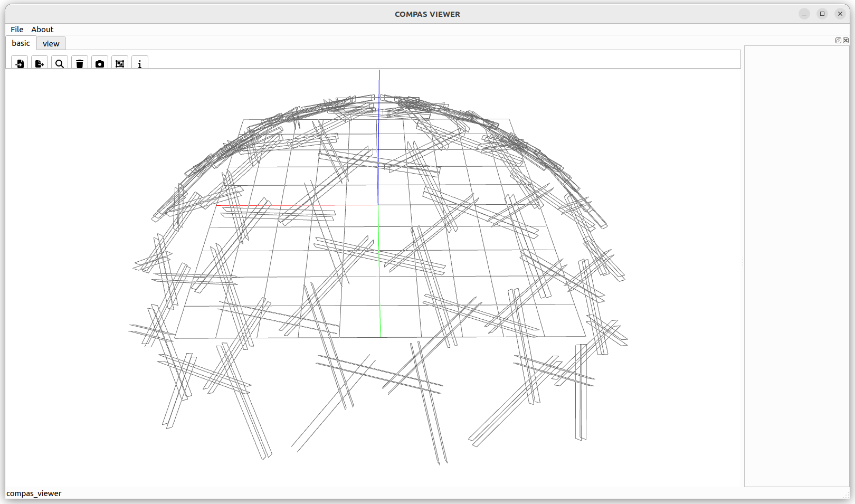Close the right side panel with the X icon
The width and height of the screenshot is (855, 504).
tap(847, 40)
